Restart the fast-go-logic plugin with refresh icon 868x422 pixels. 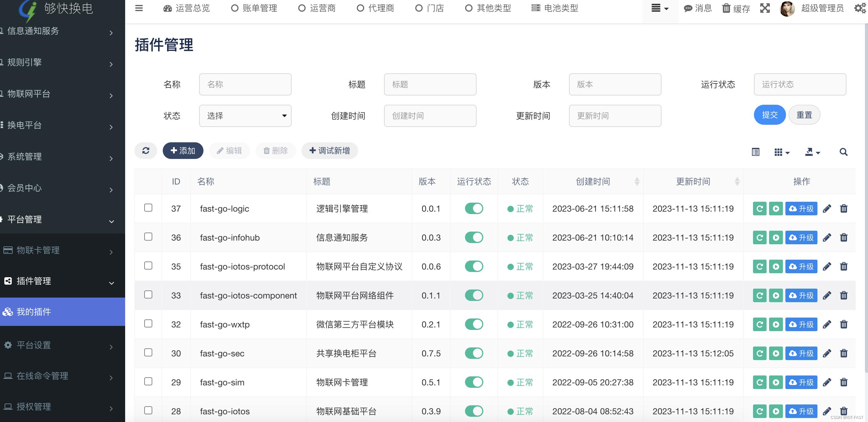coord(759,208)
